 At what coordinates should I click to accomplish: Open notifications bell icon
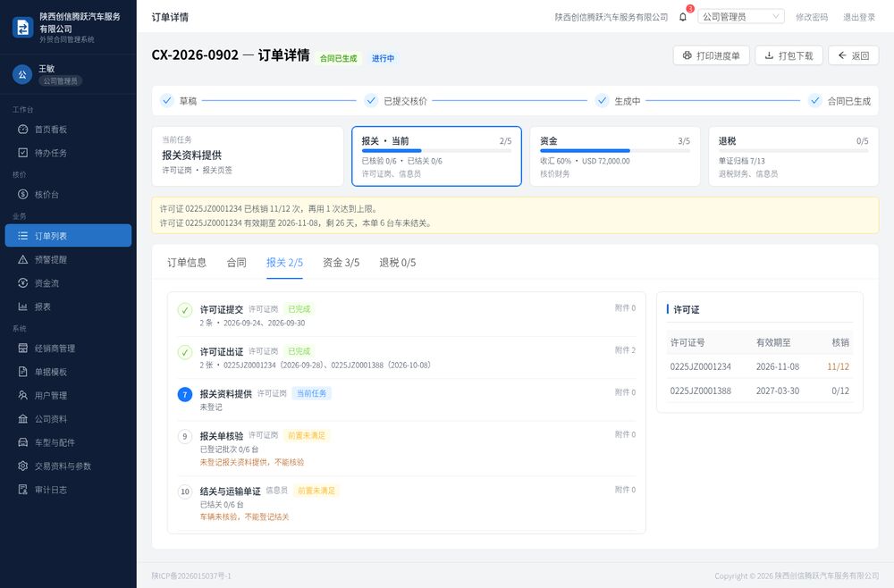683,17
